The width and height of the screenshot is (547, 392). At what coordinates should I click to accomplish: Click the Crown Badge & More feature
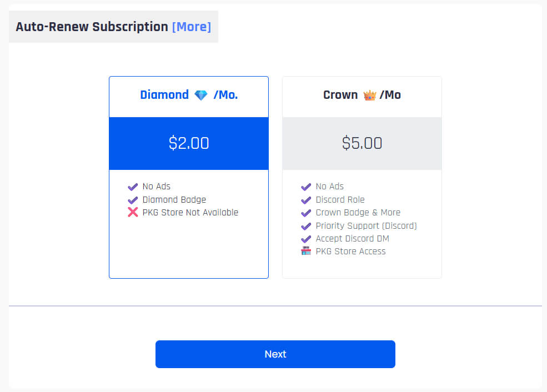358,213
